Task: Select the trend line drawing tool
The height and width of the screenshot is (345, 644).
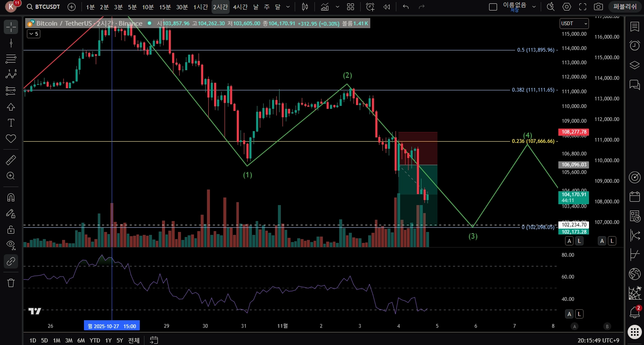Action: coord(11,43)
